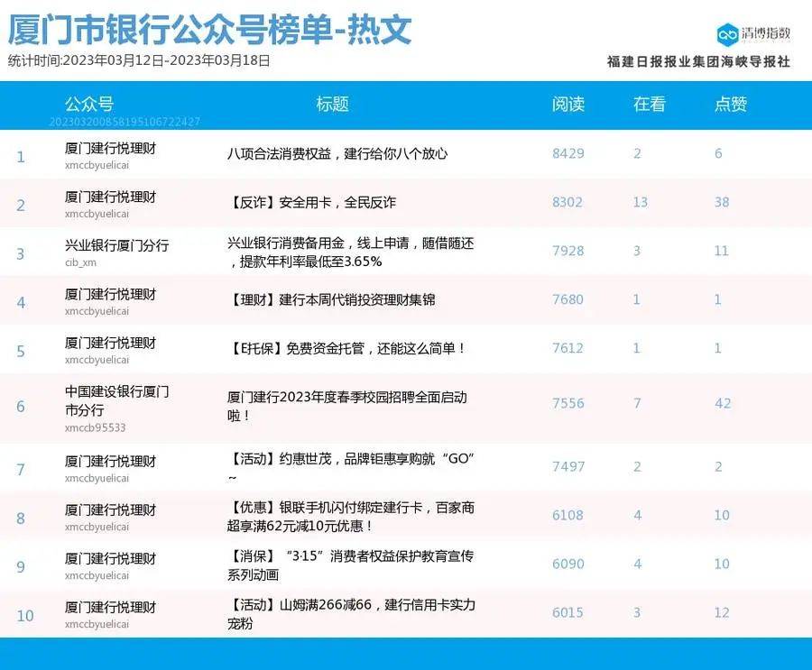Click the 统计时间 date range text
812x670 pixels.
[139, 60]
